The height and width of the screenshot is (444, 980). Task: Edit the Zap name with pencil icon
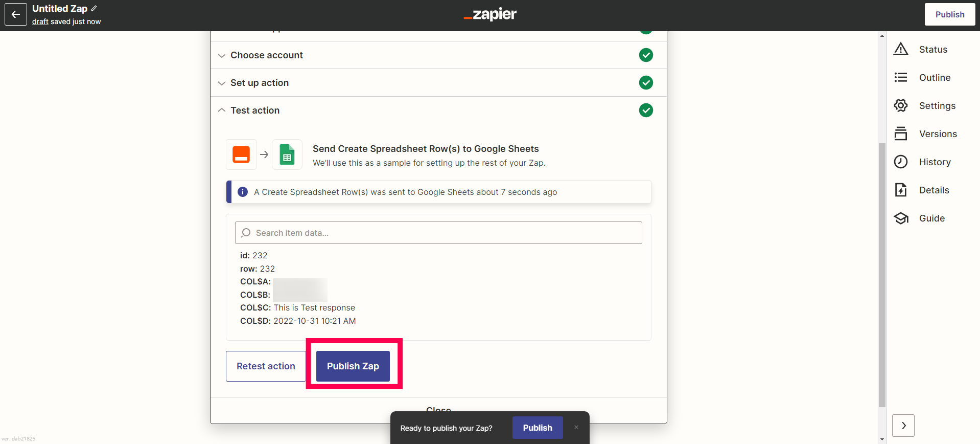[x=94, y=8]
